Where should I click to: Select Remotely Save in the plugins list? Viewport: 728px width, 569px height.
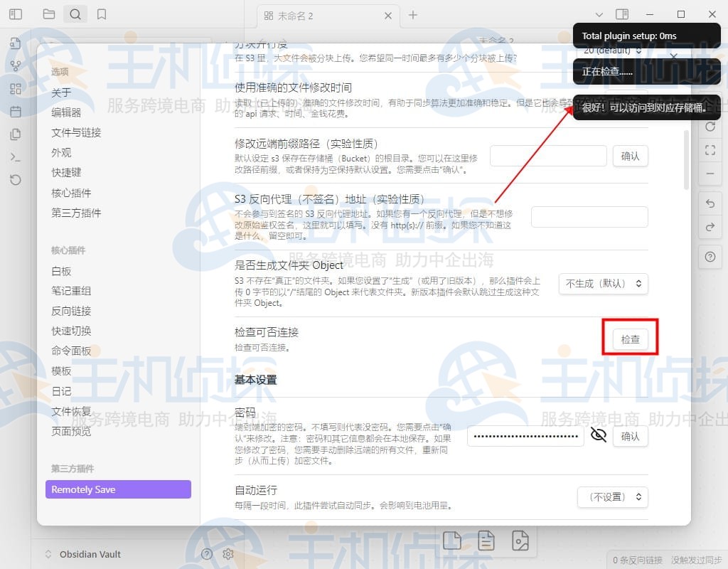(x=118, y=489)
